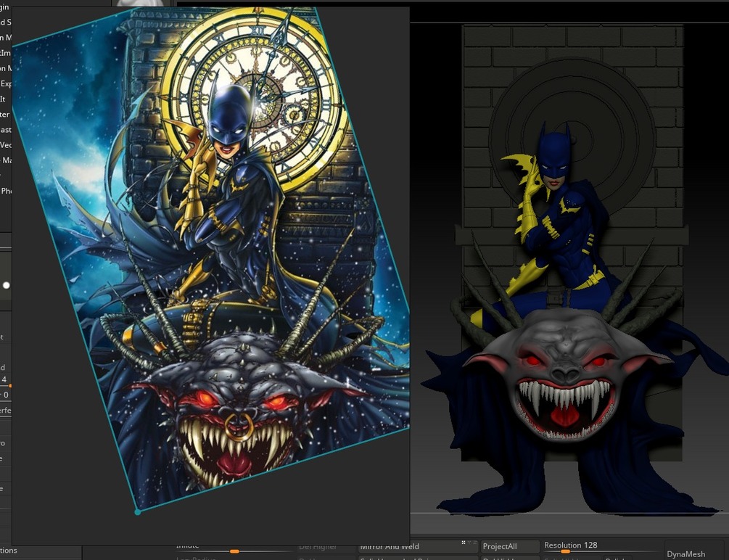
Task: Click the white dot in left panel
Action: 7,285
